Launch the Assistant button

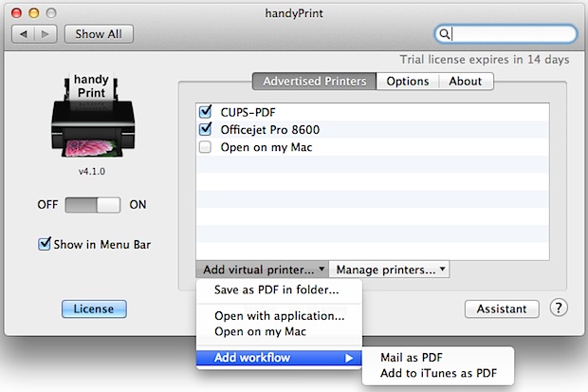coord(502,308)
